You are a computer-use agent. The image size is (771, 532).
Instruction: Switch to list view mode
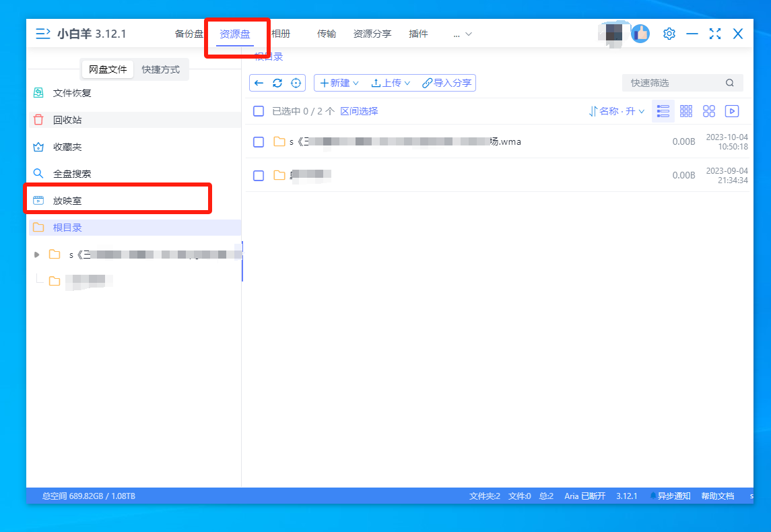pyautogui.click(x=663, y=111)
